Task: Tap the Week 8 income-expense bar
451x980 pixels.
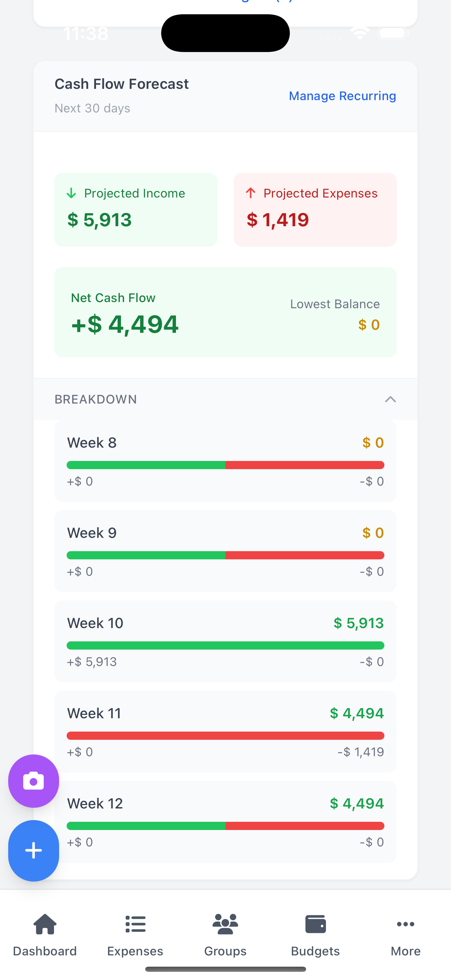Action: [225, 465]
